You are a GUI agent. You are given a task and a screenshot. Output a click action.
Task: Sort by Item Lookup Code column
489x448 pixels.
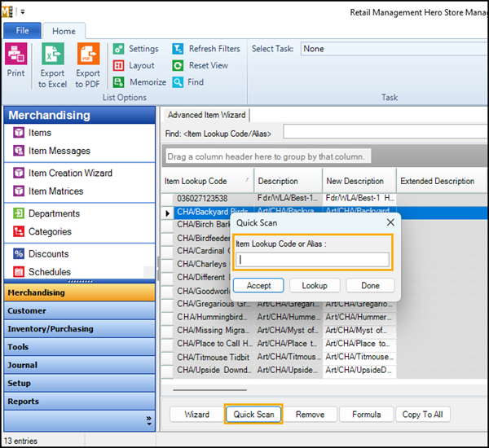tap(208, 181)
